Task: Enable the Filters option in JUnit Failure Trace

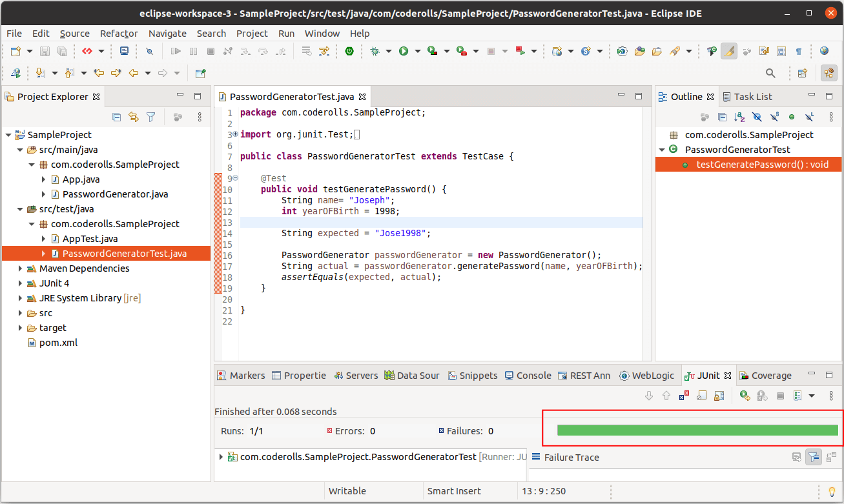Action: tap(813, 456)
